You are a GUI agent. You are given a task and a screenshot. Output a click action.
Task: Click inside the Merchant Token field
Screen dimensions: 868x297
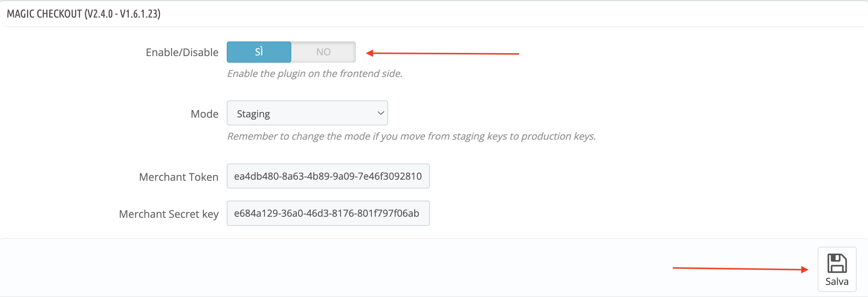point(328,176)
